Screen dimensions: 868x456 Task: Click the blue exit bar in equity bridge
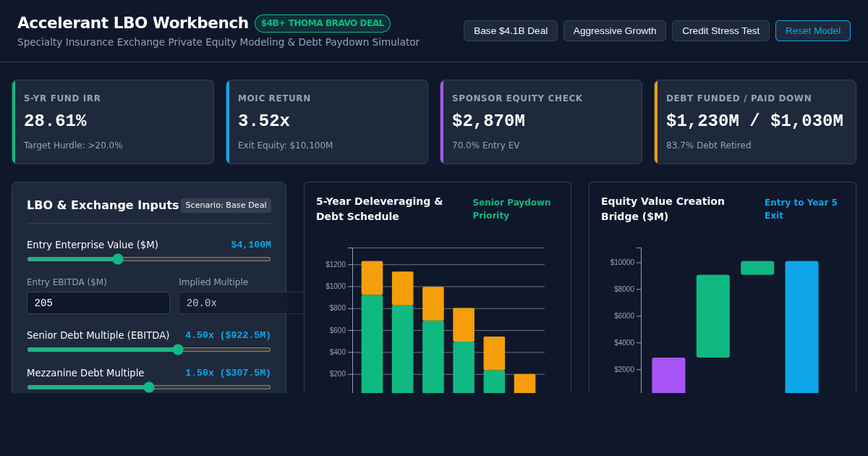click(x=801, y=327)
